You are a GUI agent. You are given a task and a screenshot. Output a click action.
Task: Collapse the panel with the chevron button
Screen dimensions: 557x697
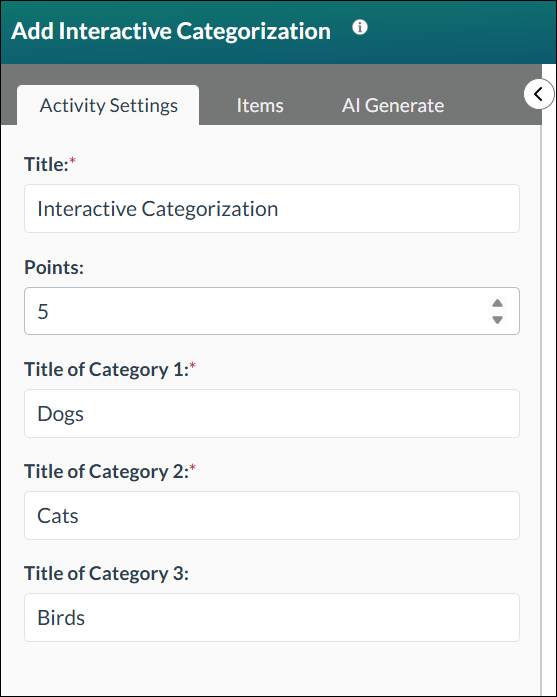coord(539,94)
